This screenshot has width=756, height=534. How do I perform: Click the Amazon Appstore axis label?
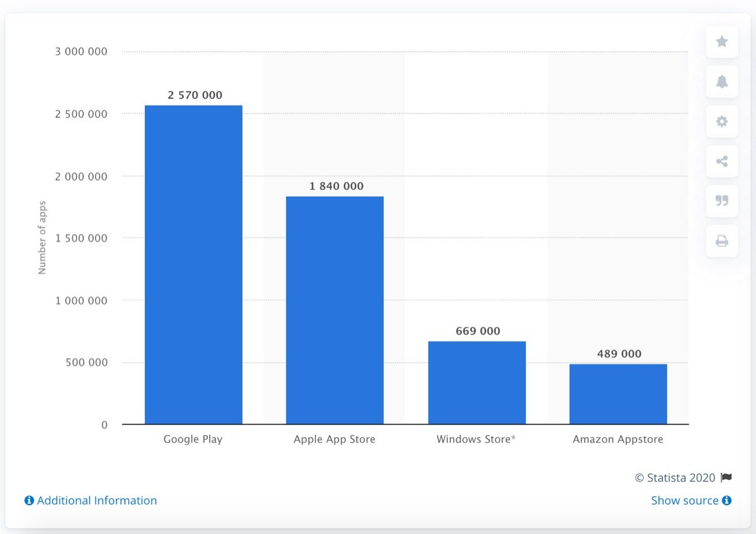click(x=617, y=439)
